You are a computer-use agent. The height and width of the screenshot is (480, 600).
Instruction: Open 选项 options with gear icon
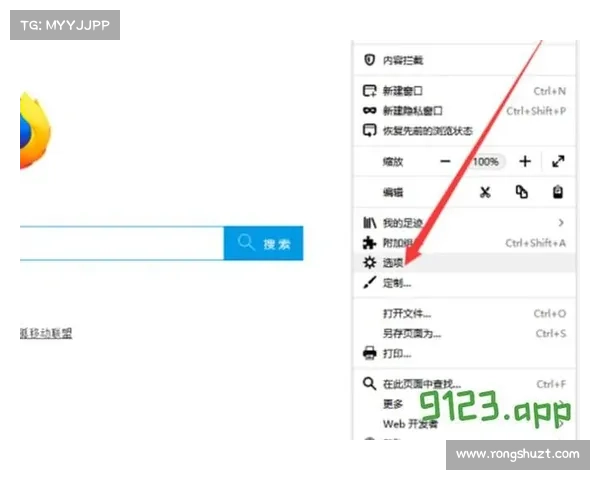[x=464, y=263]
